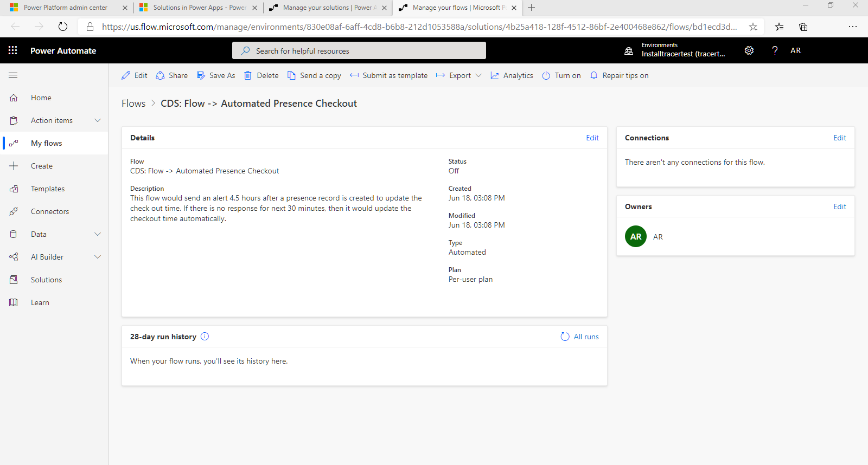Select My flows in sidebar
This screenshot has height=465, width=868.
(x=54, y=143)
